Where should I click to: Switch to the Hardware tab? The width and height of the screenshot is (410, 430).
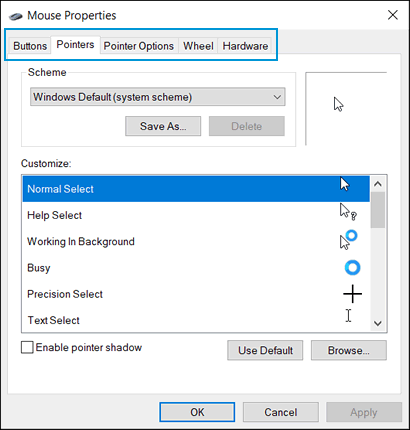pos(245,46)
